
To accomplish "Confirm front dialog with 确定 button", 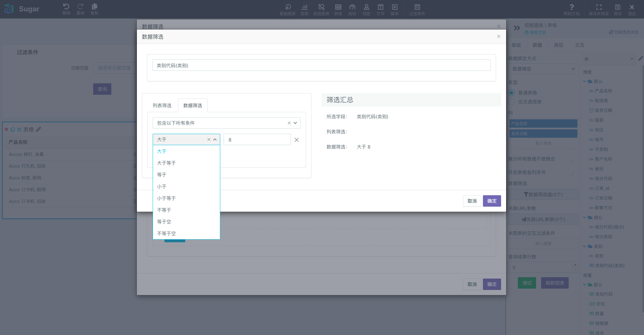I will pos(492,201).
